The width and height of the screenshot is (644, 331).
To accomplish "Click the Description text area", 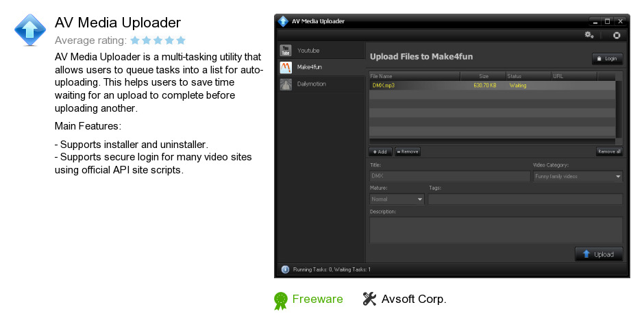I will pos(496,230).
